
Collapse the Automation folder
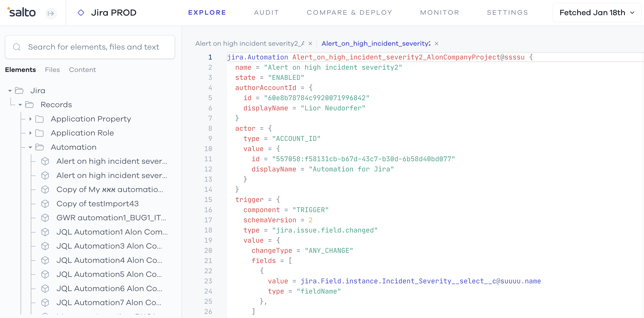(30, 147)
